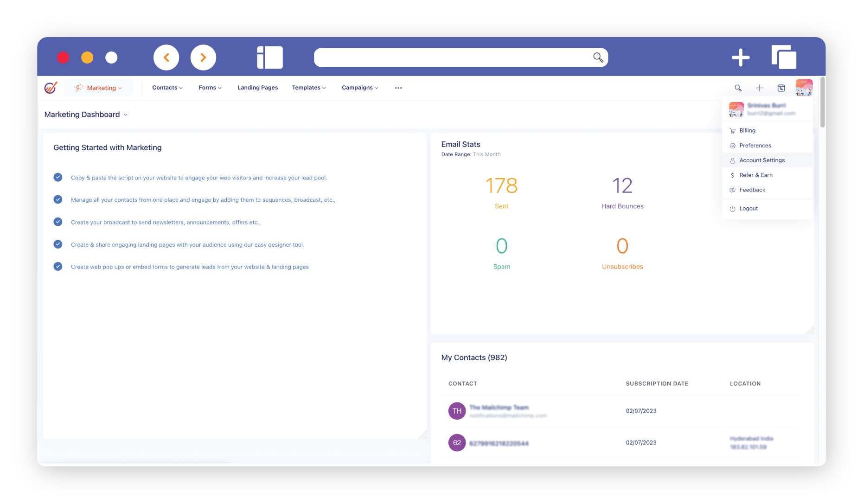Open the calendar icon in top navbar

coord(781,88)
